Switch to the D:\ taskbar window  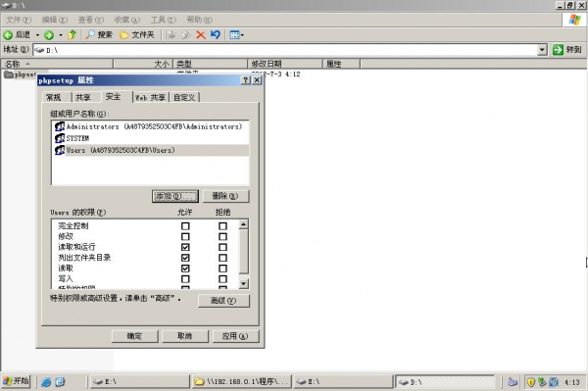(x=445, y=381)
